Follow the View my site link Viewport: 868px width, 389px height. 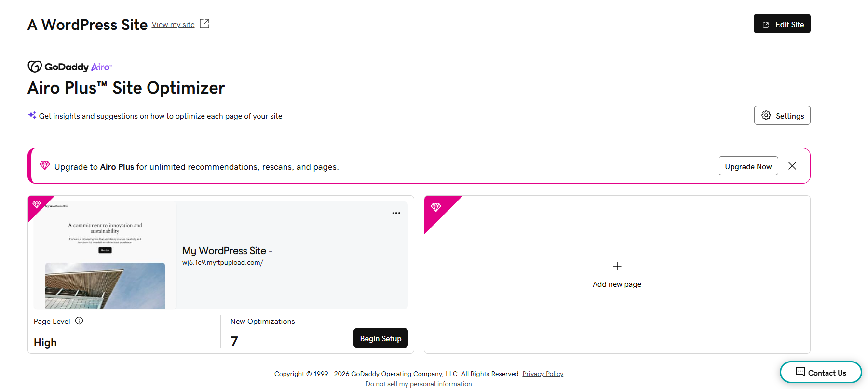(173, 25)
